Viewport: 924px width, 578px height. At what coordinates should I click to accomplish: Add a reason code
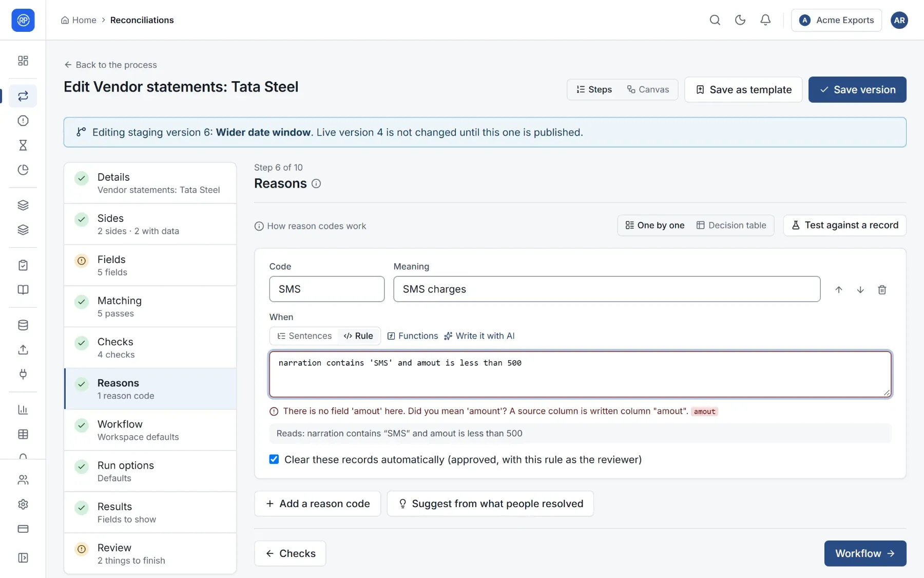point(318,504)
